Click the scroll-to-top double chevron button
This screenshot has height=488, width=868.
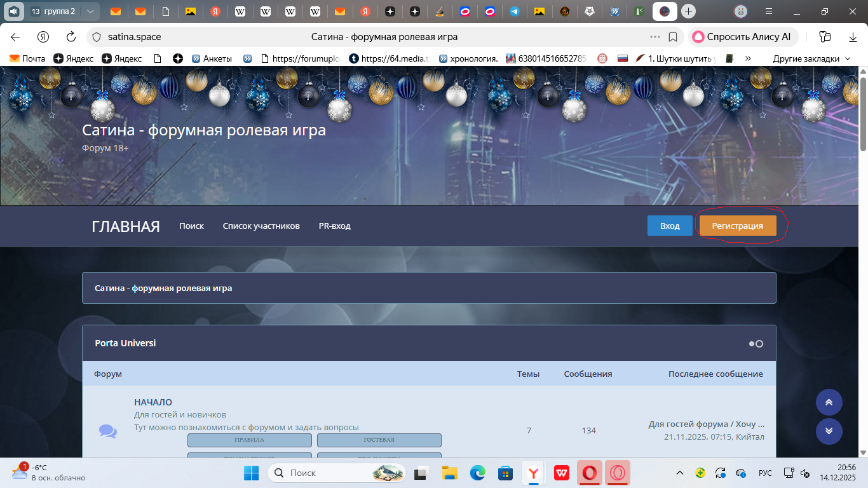(829, 402)
